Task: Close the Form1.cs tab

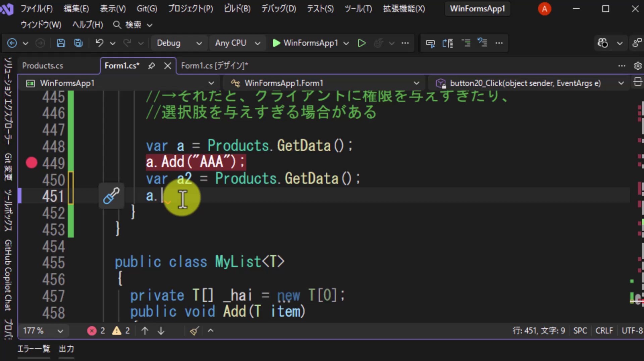Action: pyautogui.click(x=168, y=66)
